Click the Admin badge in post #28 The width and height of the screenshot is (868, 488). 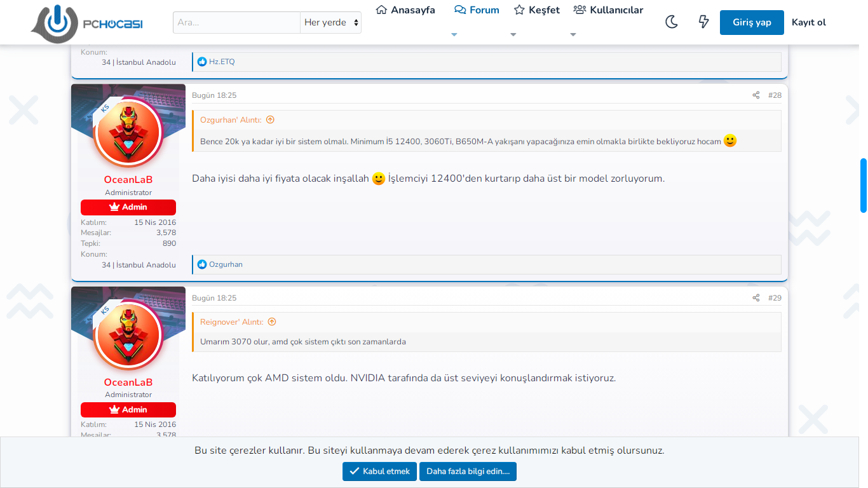pos(128,207)
